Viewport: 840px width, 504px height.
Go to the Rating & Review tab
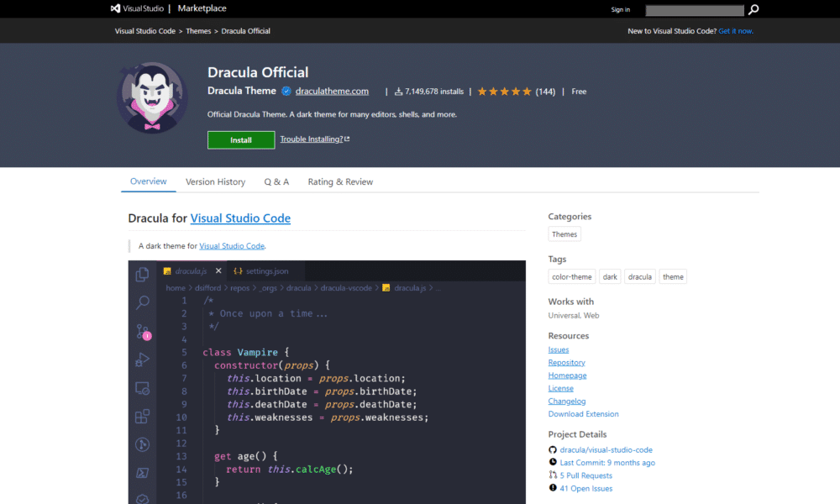[x=340, y=182]
